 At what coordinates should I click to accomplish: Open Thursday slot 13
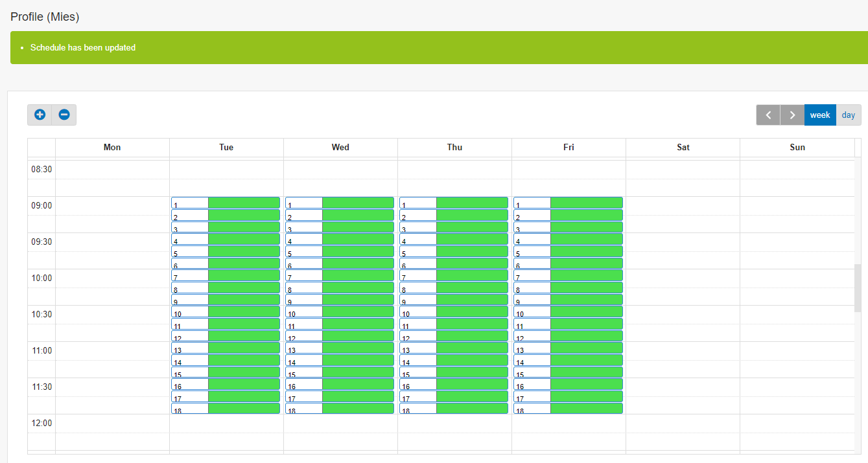coord(454,348)
